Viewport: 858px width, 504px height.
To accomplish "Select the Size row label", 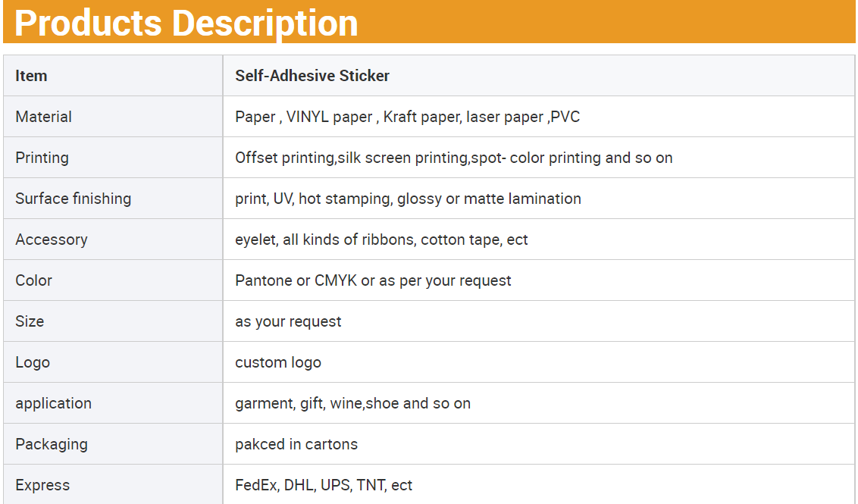I will pyautogui.click(x=30, y=321).
